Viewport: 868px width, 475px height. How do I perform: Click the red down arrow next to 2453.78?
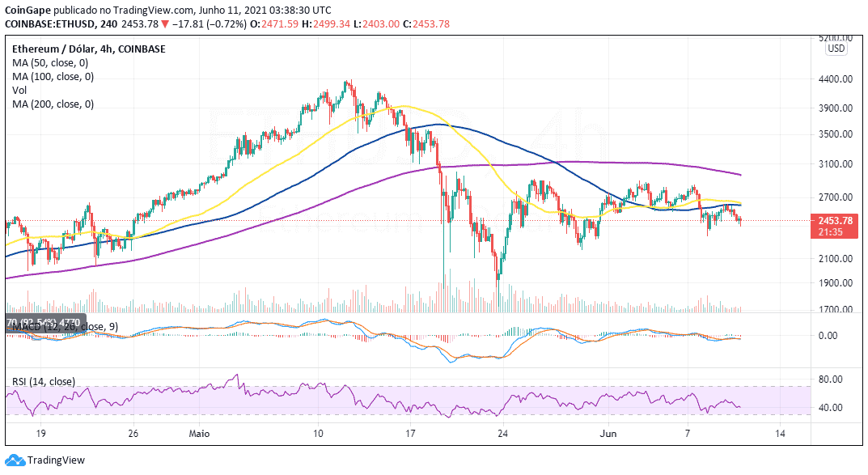[x=164, y=23]
